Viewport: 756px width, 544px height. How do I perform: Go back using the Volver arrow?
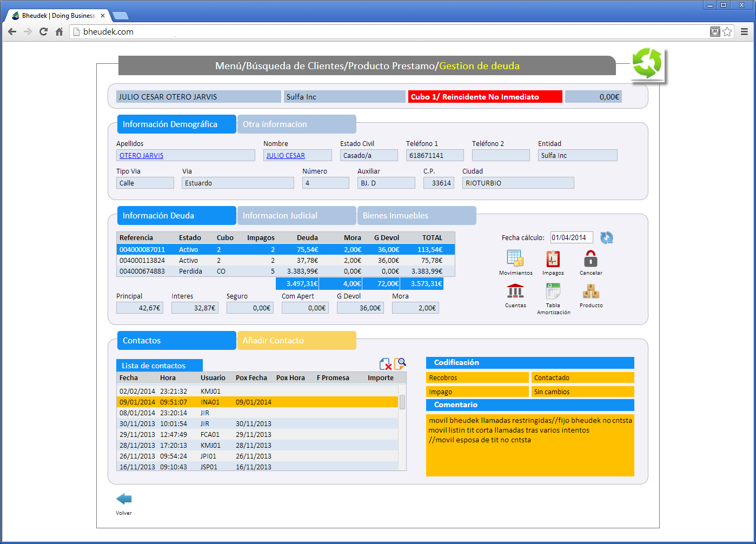coord(124,499)
